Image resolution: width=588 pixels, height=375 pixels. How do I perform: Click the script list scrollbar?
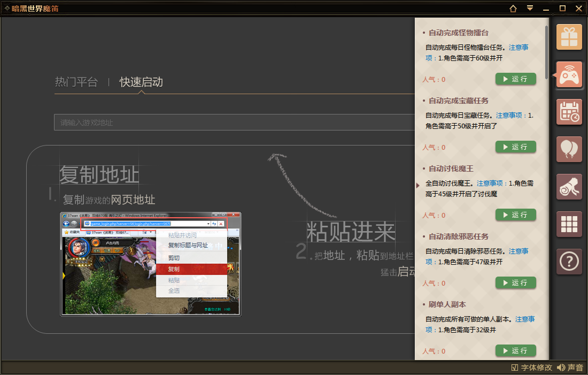[x=546, y=52]
